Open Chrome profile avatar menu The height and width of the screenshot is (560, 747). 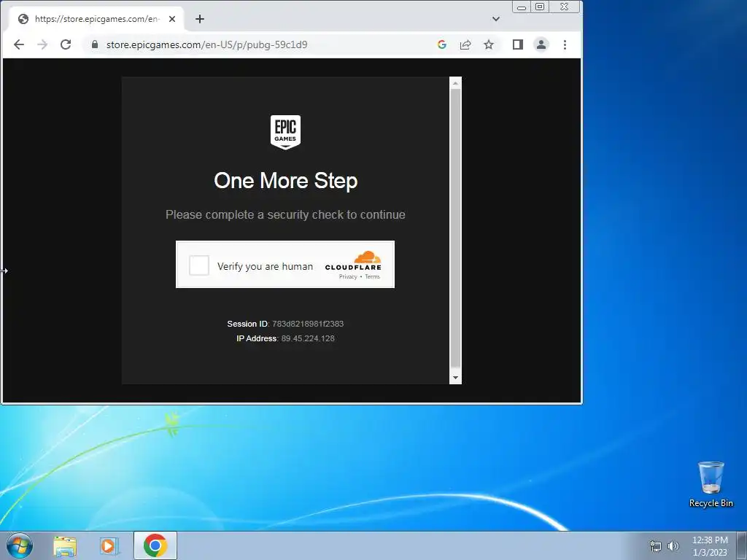pyautogui.click(x=541, y=44)
